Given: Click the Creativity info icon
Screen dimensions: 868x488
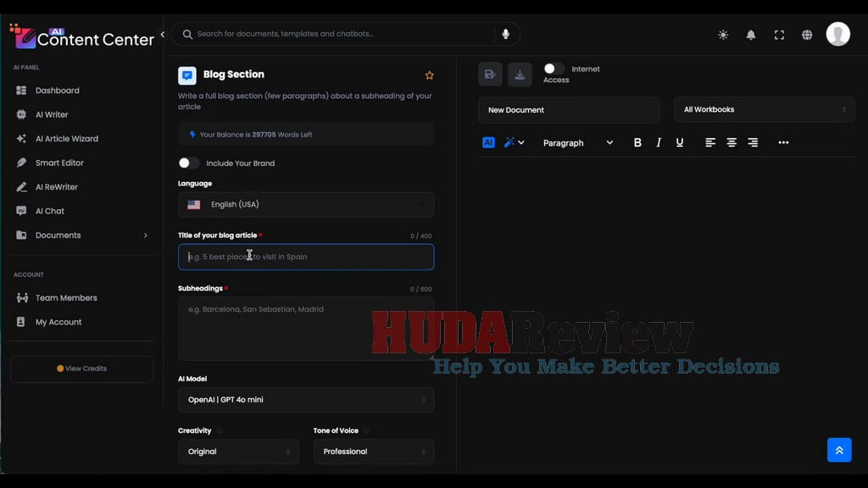Looking at the screenshot, I should point(220,430).
